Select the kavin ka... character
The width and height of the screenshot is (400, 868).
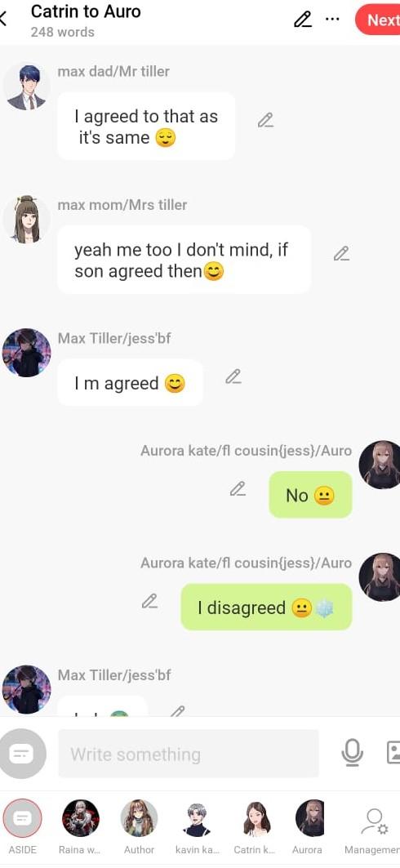[198, 826]
